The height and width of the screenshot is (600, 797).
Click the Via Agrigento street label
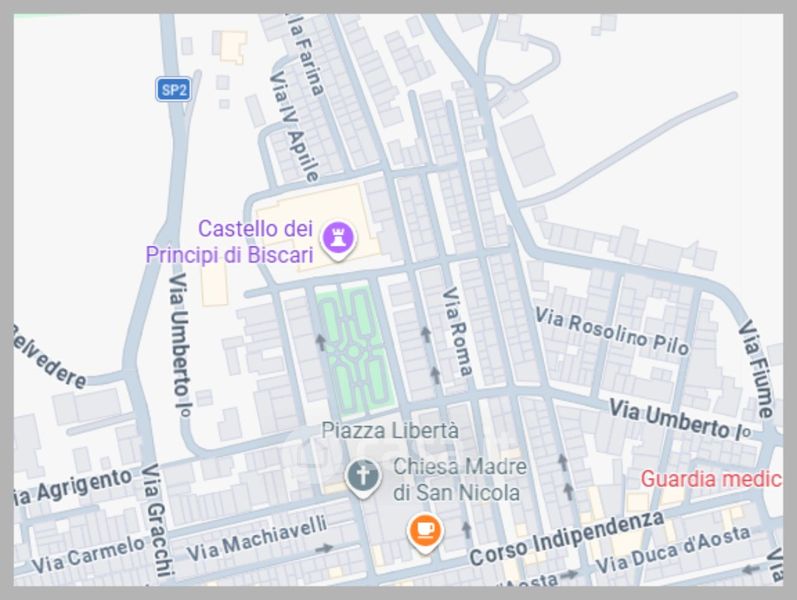pyautogui.click(x=73, y=487)
